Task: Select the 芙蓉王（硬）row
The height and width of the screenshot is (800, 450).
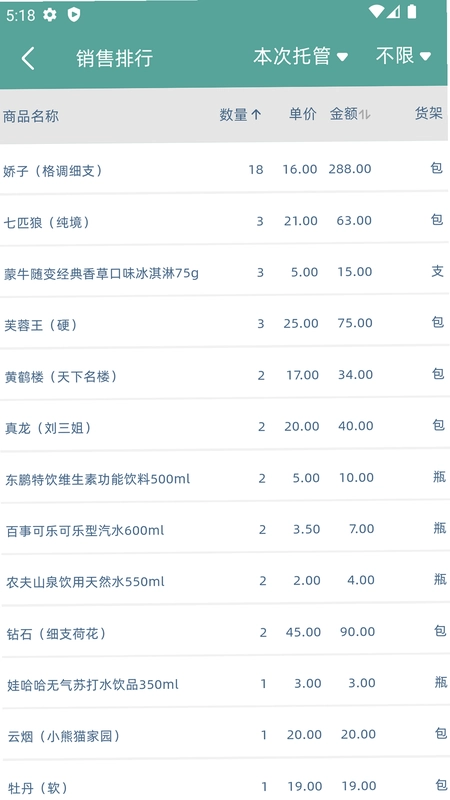Action: pos(224,323)
